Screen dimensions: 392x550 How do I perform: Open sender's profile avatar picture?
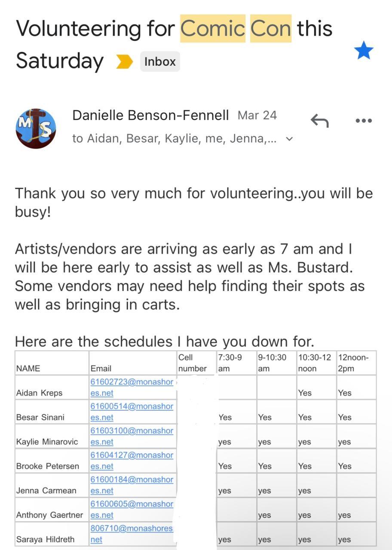pos(36,128)
